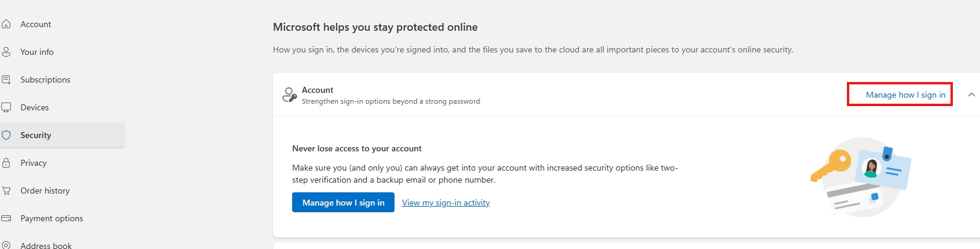Click the Security shield icon
Screen dimensions: 980x249
pos(6,135)
